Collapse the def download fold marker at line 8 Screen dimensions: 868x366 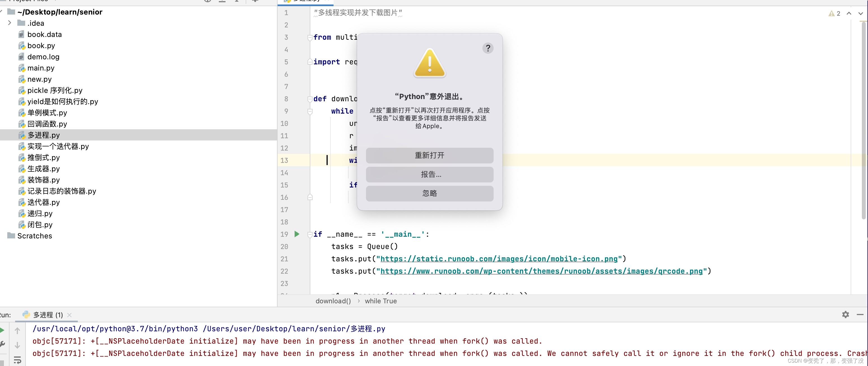point(310,99)
